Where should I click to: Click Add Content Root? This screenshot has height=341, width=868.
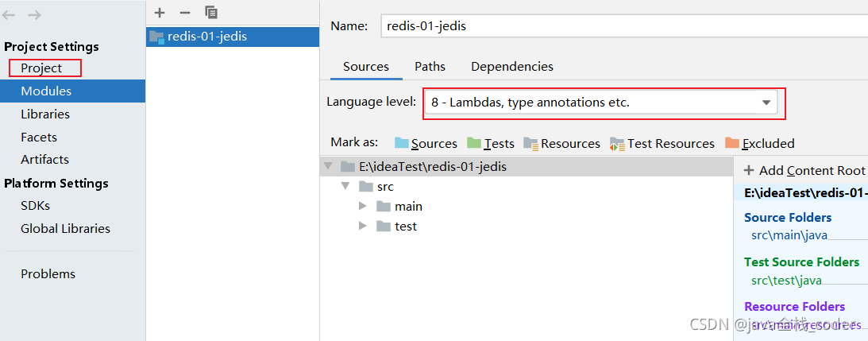804,170
